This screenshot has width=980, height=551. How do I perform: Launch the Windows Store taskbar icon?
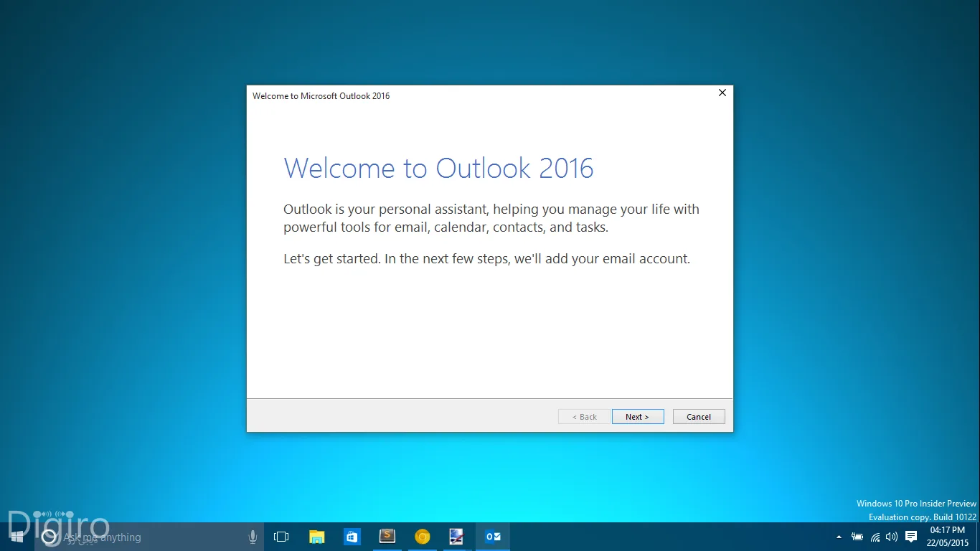coord(352,537)
